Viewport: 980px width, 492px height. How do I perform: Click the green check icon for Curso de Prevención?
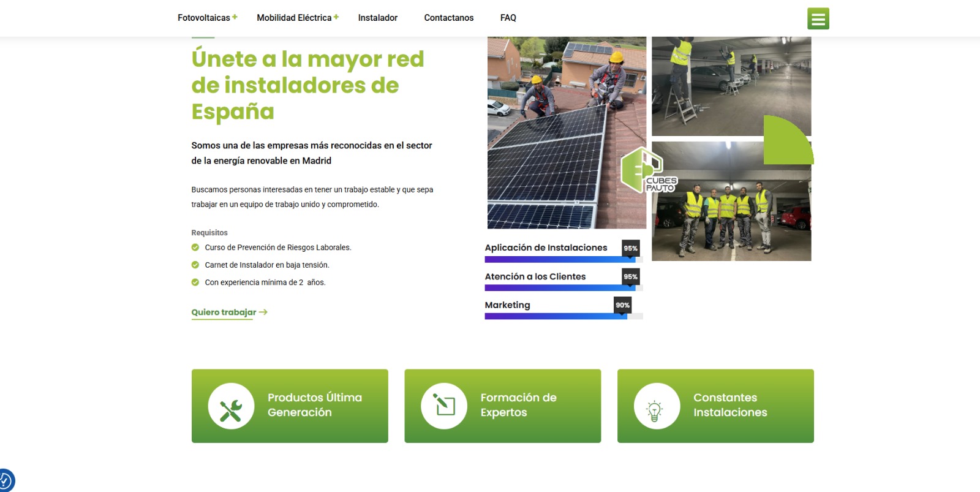coord(195,248)
